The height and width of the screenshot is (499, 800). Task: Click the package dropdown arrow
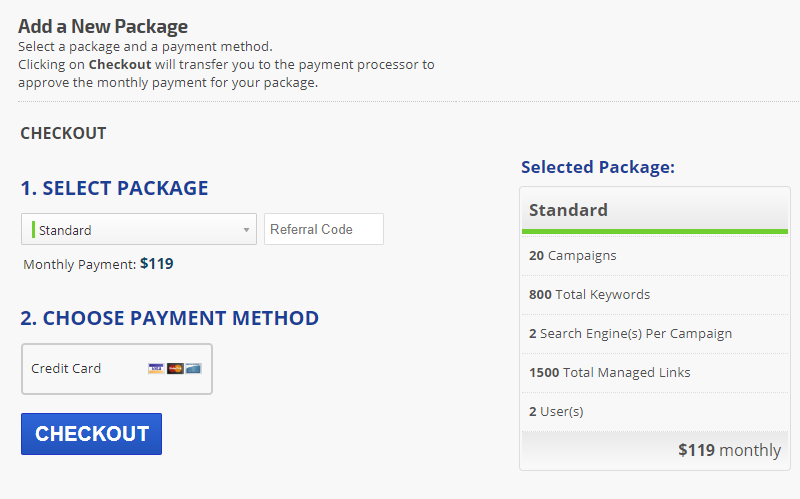coord(246,230)
